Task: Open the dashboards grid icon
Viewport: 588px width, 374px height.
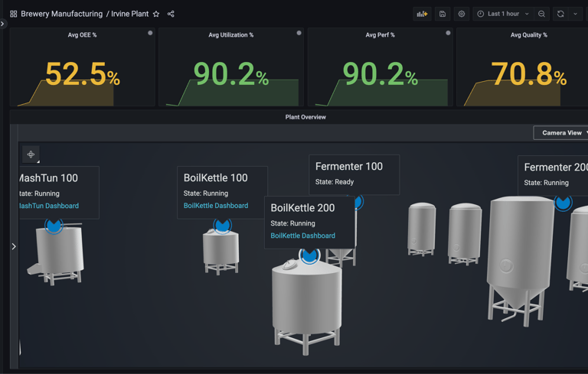Action: point(14,14)
